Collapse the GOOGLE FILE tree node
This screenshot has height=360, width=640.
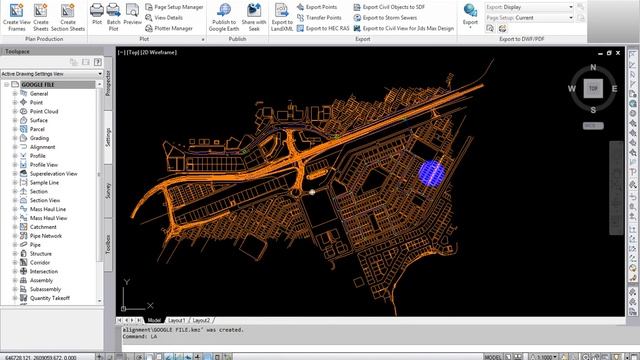pos(7,84)
